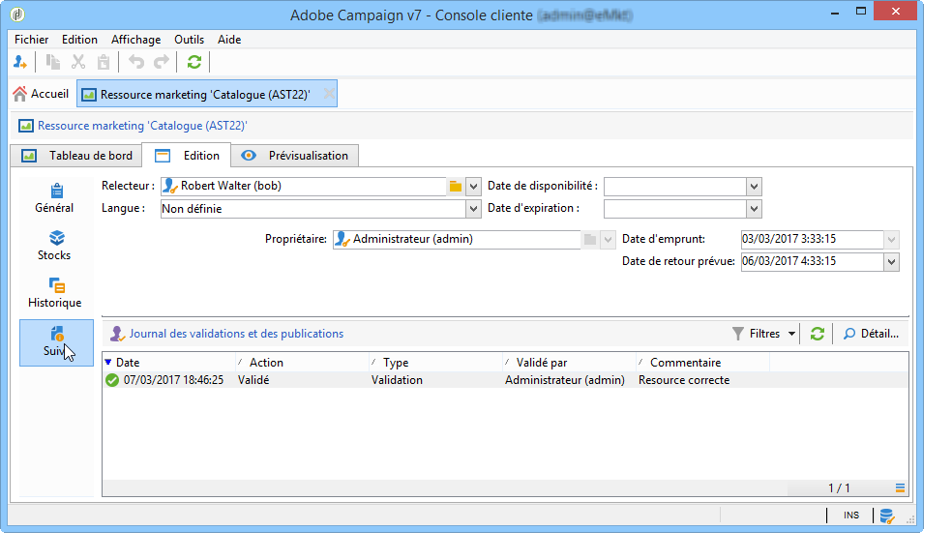Click the INS status bar indicator
Screen dimensions: 952x560
pyautogui.click(x=851, y=516)
